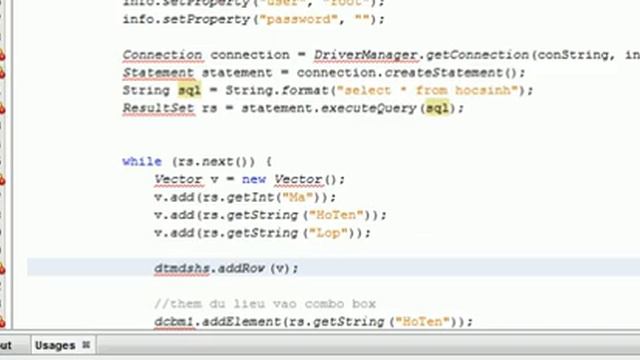Click the underlined ResultSet type name
This screenshot has width=640, height=360.
[x=158, y=109]
